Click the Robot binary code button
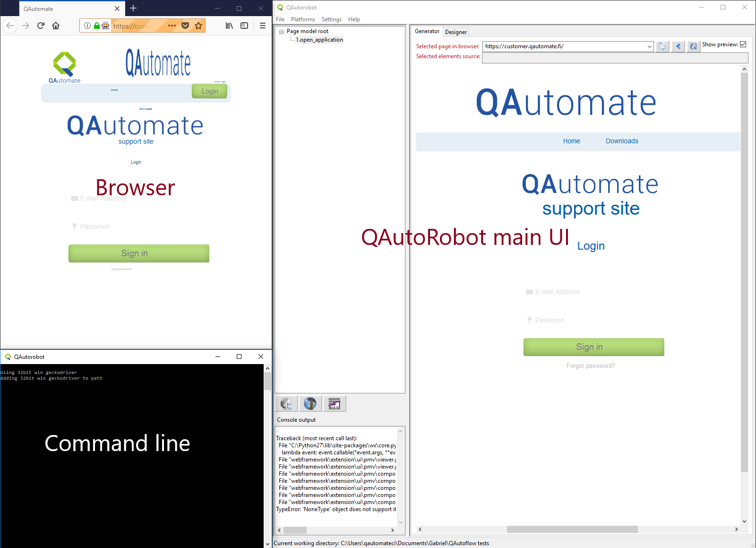756x548 pixels. [x=334, y=404]
